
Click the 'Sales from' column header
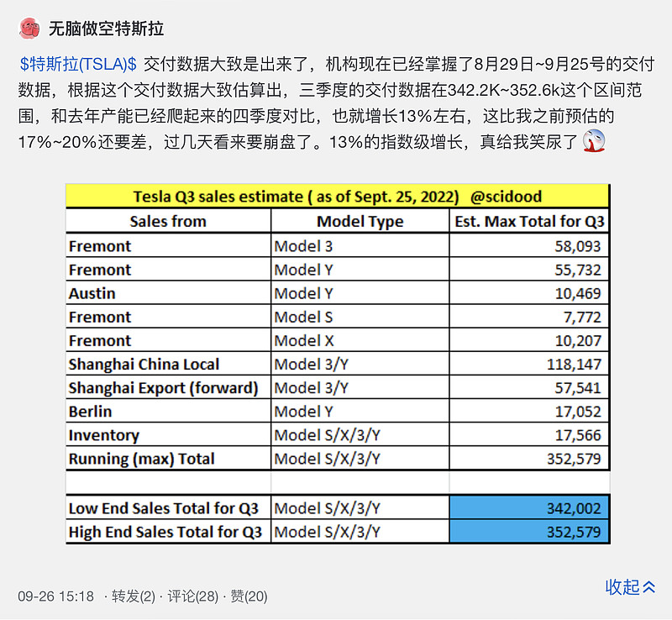tap(168, 221)
